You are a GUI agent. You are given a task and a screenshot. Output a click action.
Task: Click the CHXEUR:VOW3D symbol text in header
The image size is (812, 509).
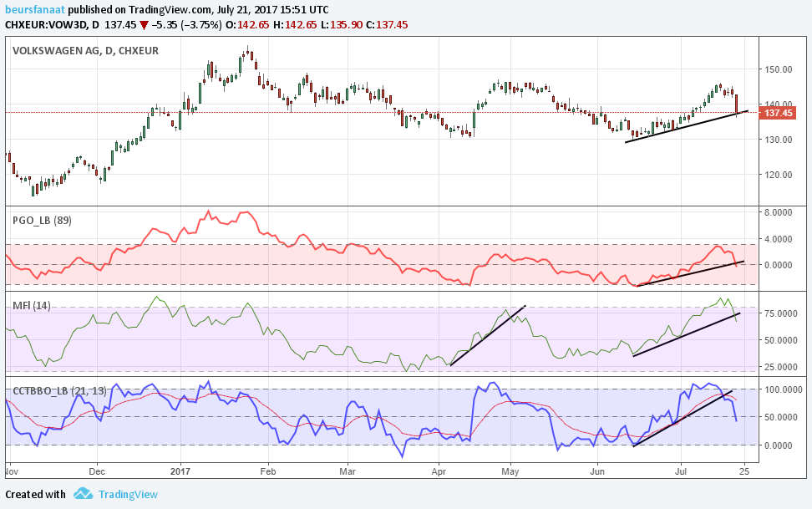coord(44,25)
